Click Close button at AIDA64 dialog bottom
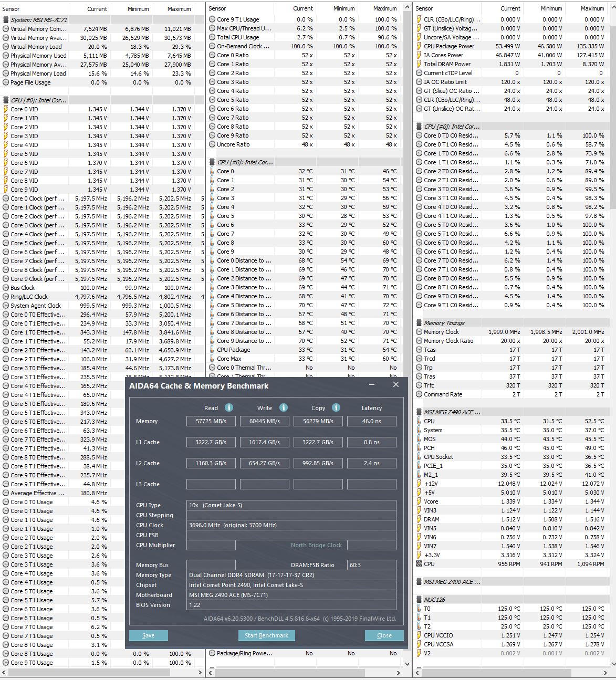Viewport: 616px width, 680px height. click(x=384, y=635)
